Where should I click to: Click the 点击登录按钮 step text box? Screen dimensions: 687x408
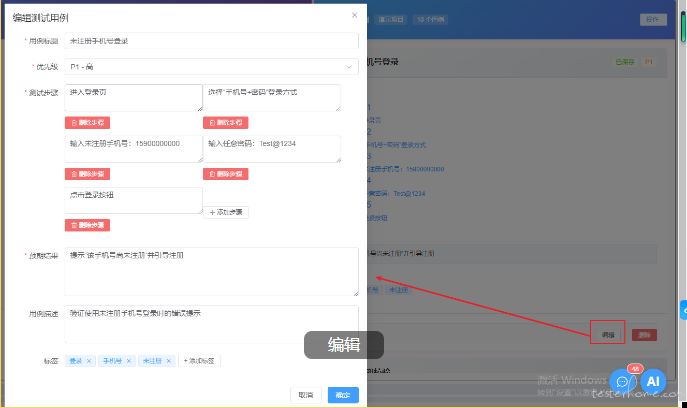tap(133, 199)
